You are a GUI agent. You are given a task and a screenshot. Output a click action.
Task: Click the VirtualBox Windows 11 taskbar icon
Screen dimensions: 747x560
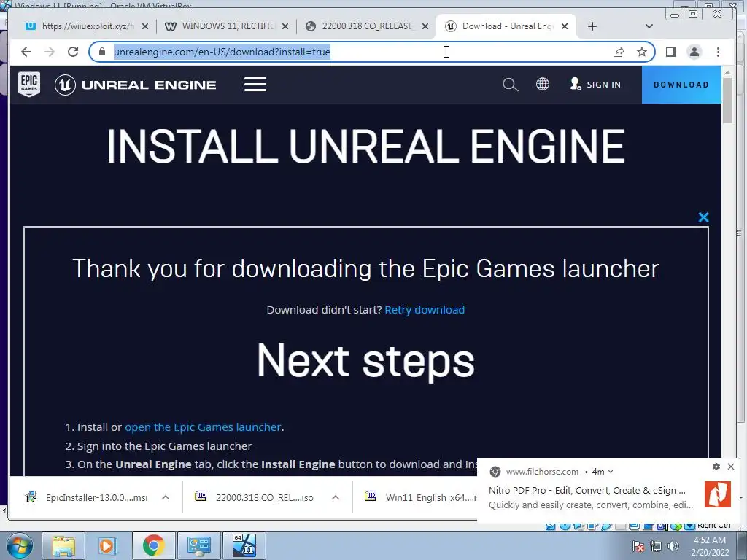coord(244,545)
